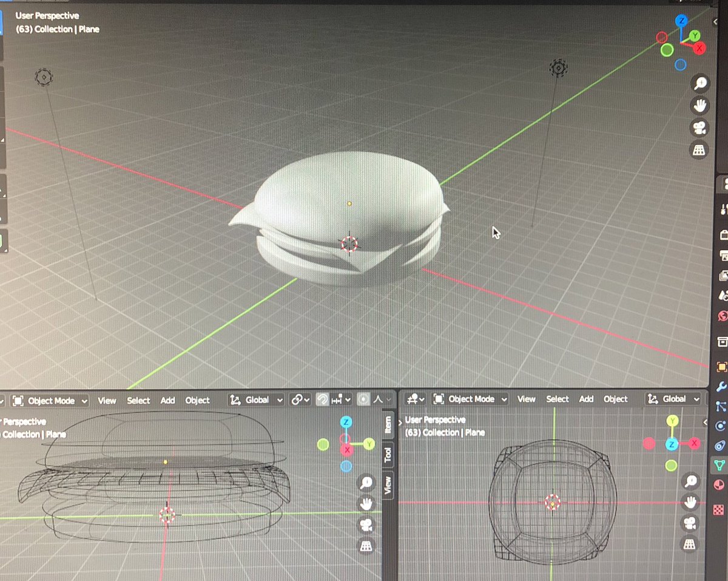Open Object Mode dropdown in bottom-right viewport
This screenshot has height=581, width=728.
(470, 399)
